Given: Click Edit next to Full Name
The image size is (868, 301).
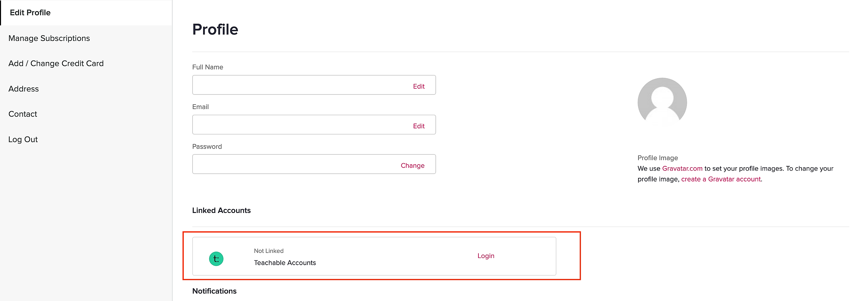Looking at the screenshot, I should tap(419, 86).
